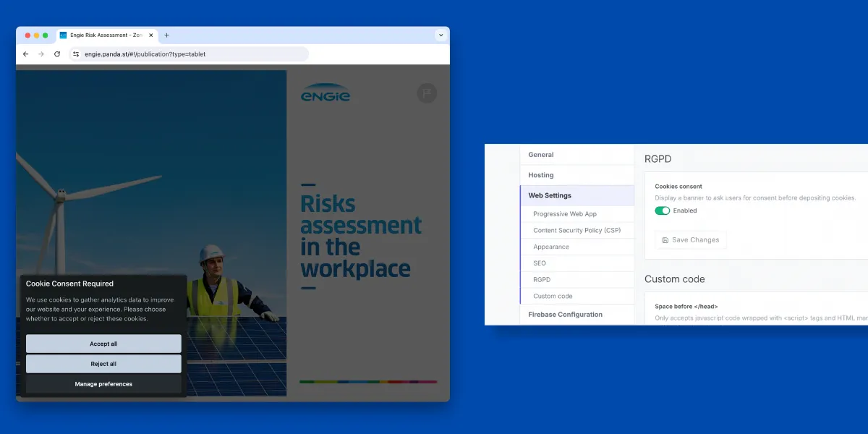Click the flag icon on publication
Image resolution: width=868 pixels, height=434 pixels.
tap(427, 93)
